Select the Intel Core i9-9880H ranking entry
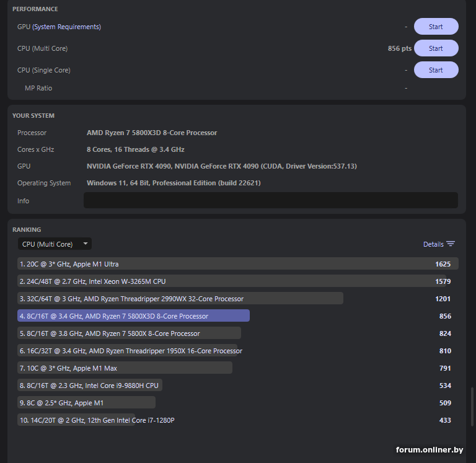This screenshot has width=476, height=463. click(x=90, y=386)
